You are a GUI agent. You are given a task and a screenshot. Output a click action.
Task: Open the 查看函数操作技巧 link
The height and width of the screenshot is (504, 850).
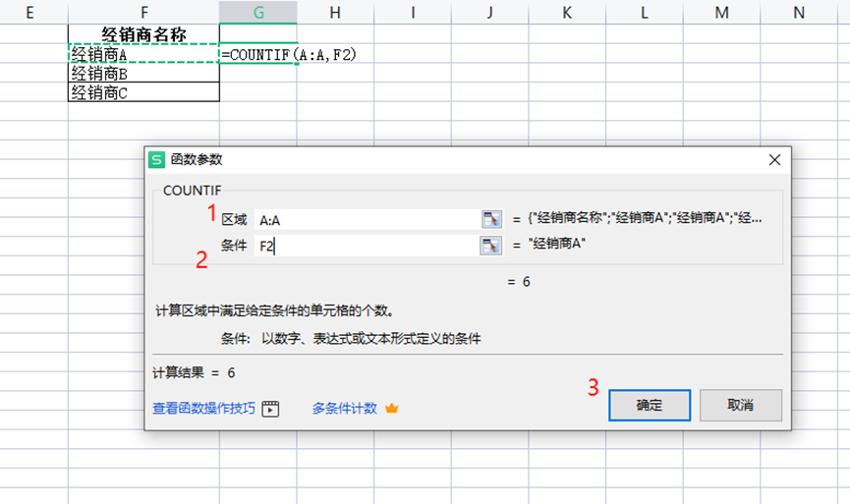click(x=203, y=408)
